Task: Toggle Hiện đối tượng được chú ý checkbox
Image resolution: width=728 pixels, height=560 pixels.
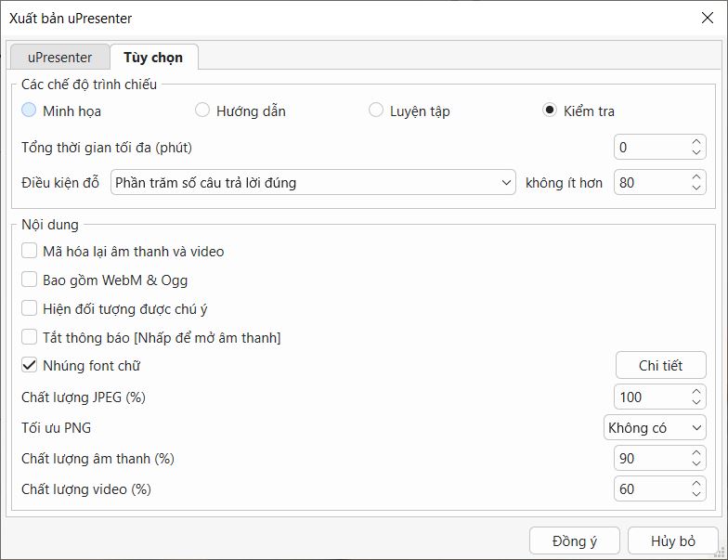Action: (x=30, y=309)
